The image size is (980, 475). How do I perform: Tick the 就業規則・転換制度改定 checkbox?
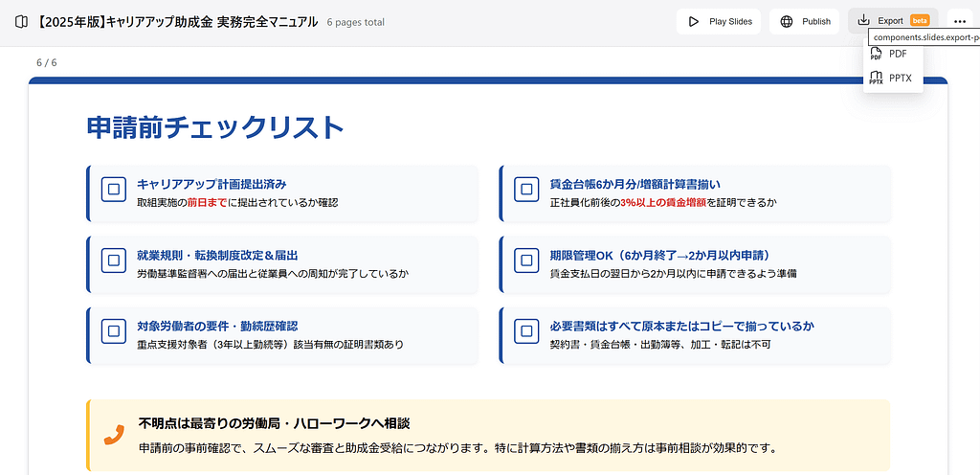114,260
